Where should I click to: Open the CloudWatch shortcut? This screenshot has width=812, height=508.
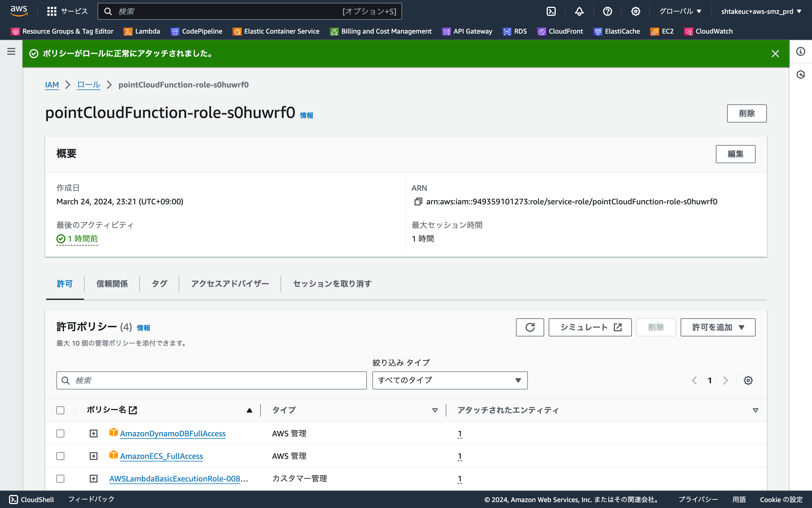tap(709, 31)
